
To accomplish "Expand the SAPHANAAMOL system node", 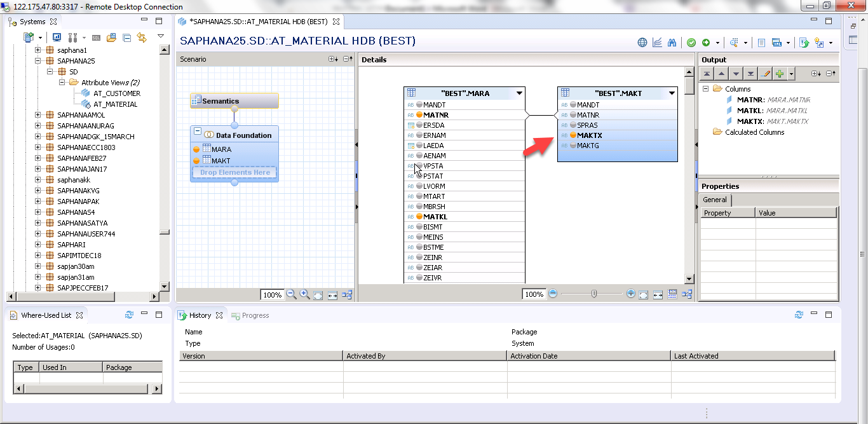I will (38, 115).
